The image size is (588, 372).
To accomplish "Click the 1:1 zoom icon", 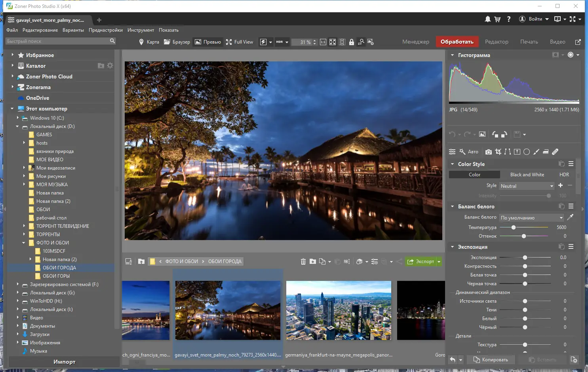I will point(323,42).
